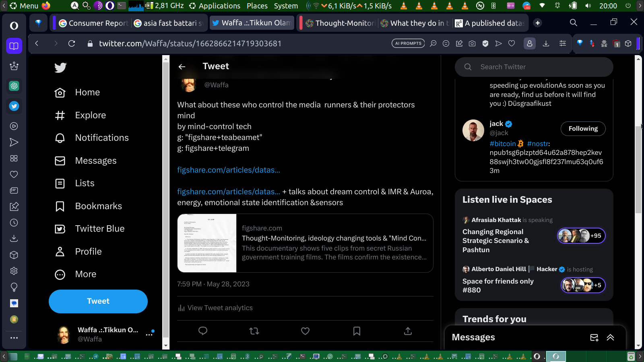Open My Flow in the Opera sidebar
The height and width of the screenshot is (362, 644).
(14, 142)
